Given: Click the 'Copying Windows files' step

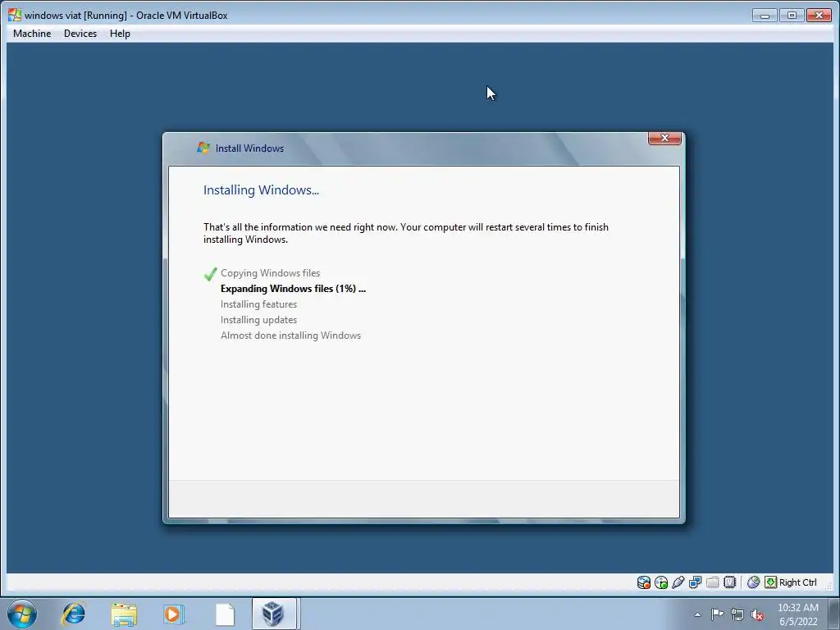Looking at the screenshot, I should [x=270, y=273].
